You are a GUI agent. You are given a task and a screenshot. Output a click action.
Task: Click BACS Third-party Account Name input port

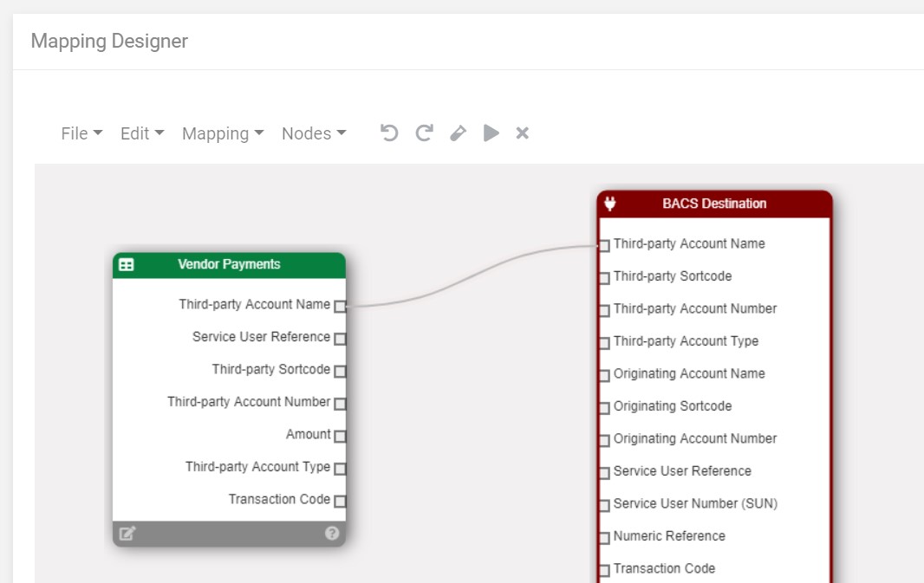[604, 245]
